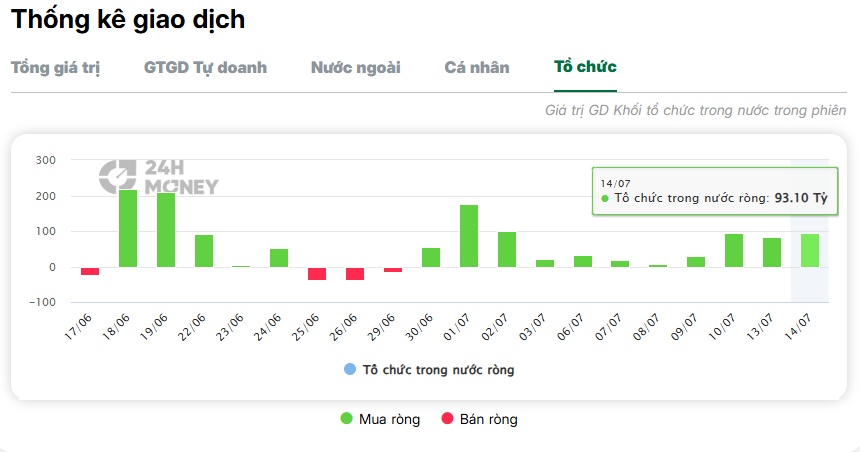Click the red Bán ròng legend dot
860x452 pixels.
pyautogui.click(x=447, y=419)
